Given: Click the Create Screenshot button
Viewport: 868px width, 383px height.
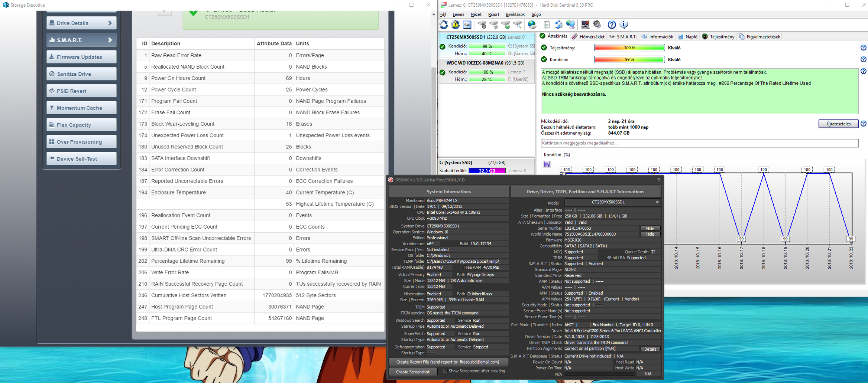Looking at the screenshot, I should point(413,372).
